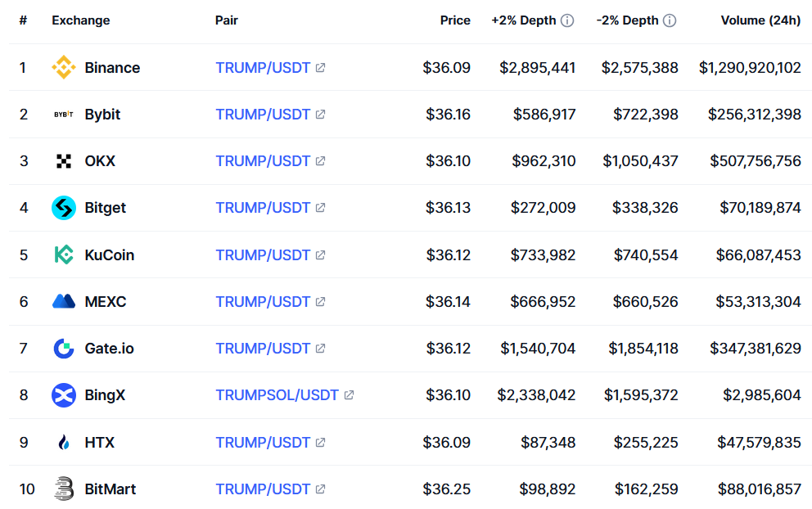Click the KuCoin green logo icon
Image resolution: width=812 pixels, height=509 pixels.
coord(64,254)
